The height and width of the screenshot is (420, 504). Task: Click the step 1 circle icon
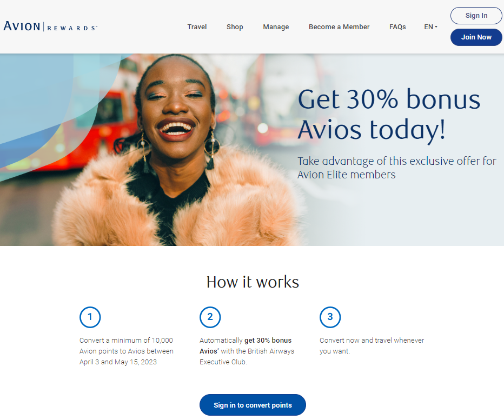(x=90, y=317)
